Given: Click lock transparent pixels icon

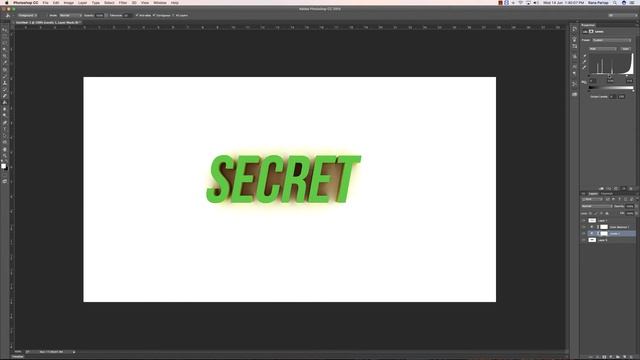Looking at the screenshot, I should coord(590,213).
